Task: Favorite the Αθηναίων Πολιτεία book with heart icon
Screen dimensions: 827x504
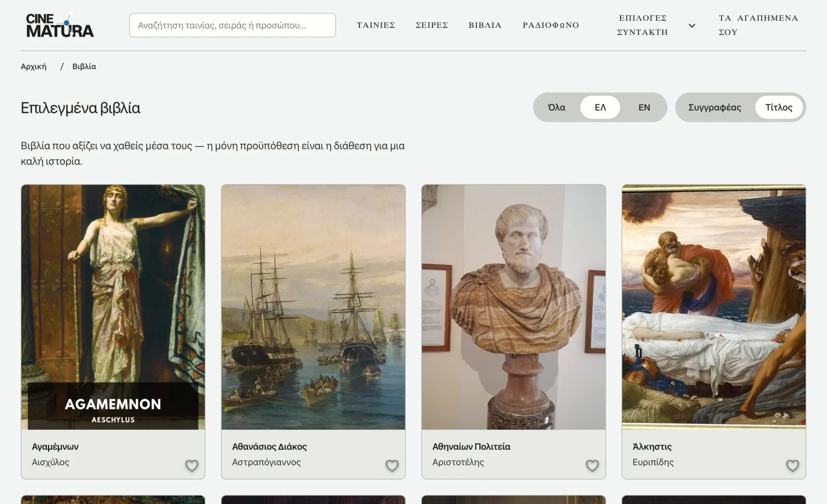Action: (x=592, y=465)
